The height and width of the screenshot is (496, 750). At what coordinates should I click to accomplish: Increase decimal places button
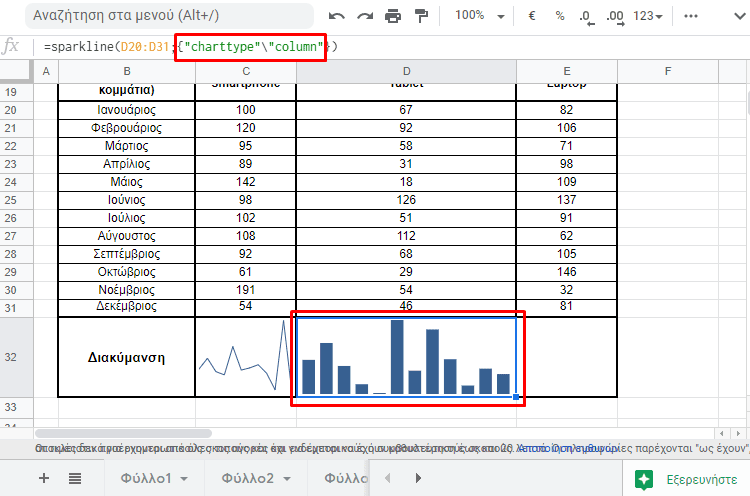click(615, 16)
